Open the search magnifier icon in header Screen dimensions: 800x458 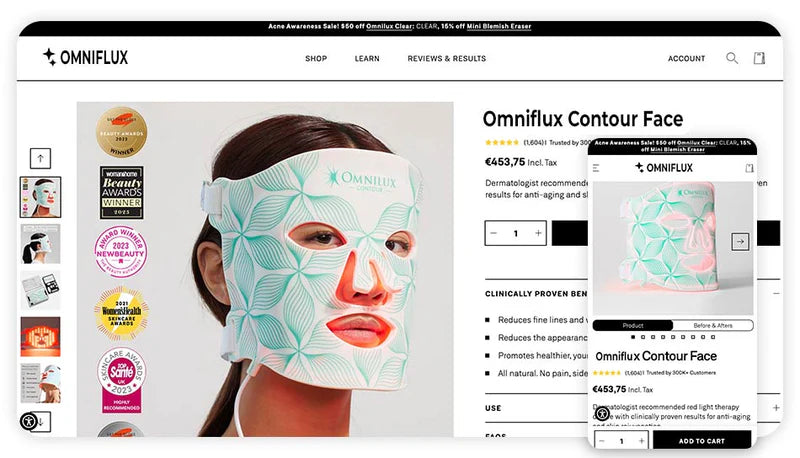732,58
